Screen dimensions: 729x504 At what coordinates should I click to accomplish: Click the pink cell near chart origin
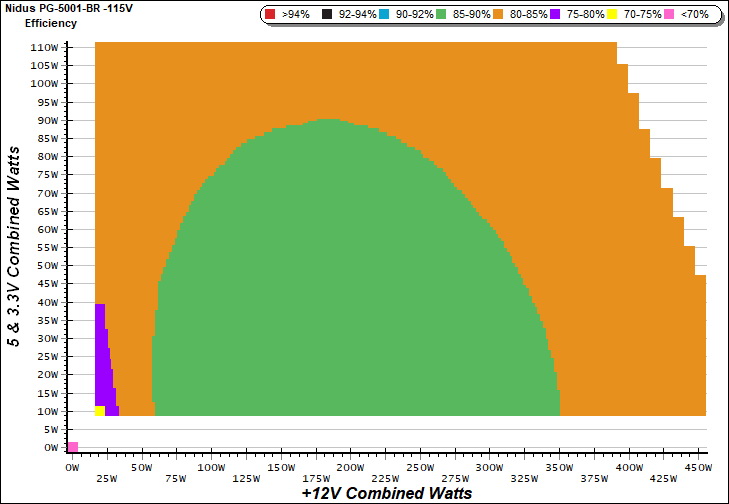[72, 447]
